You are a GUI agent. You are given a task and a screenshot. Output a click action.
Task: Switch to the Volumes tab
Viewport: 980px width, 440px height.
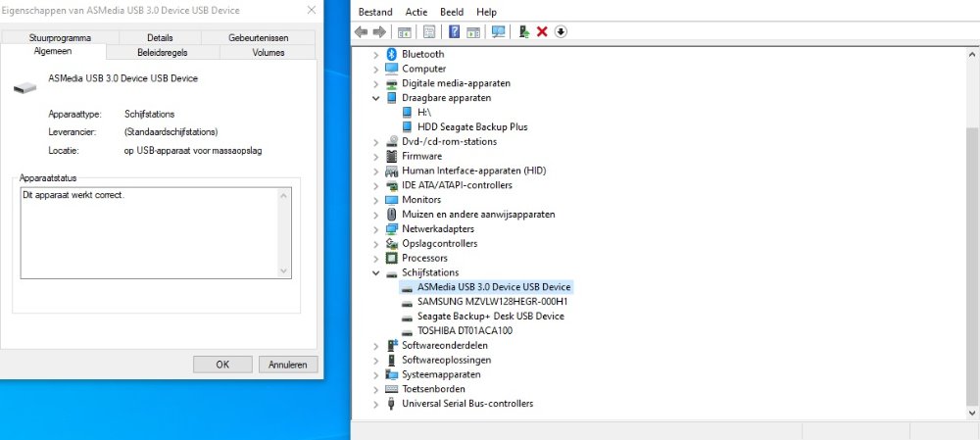pos(268,52)
